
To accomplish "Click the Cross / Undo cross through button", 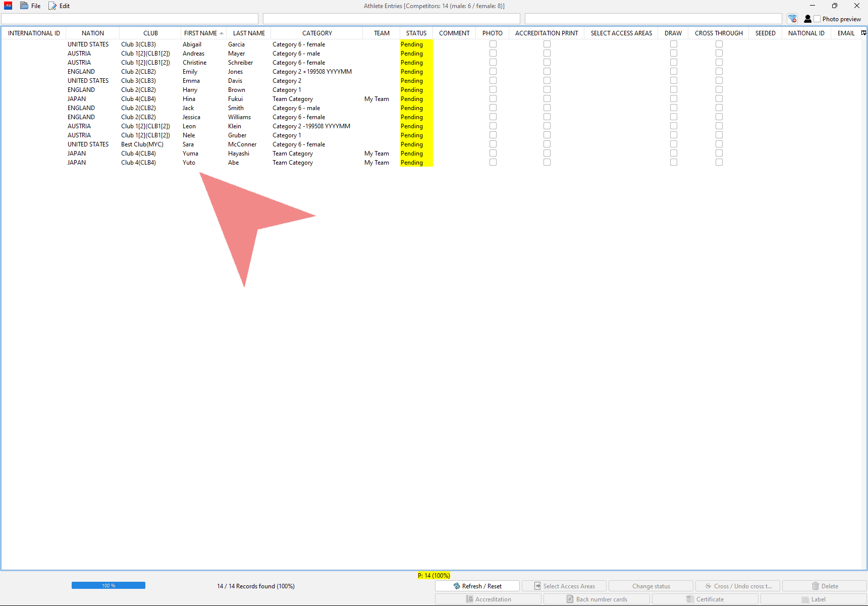I will pos(738,586).
